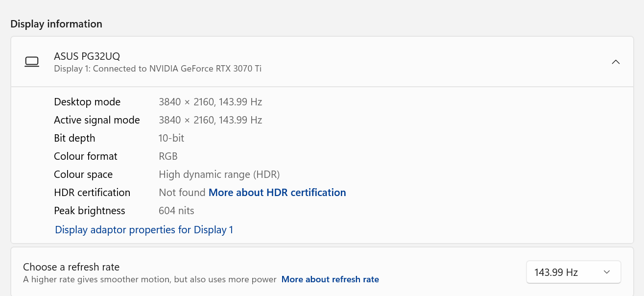The image size is (644, 296).
Task: Open Display adaptor properties for Display 1
Action: pos(144,230)
